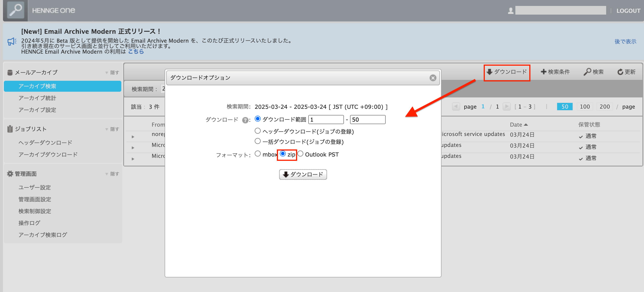644x292 pixels.
Task: Set 200 results per page
Action: click(605, 107)
